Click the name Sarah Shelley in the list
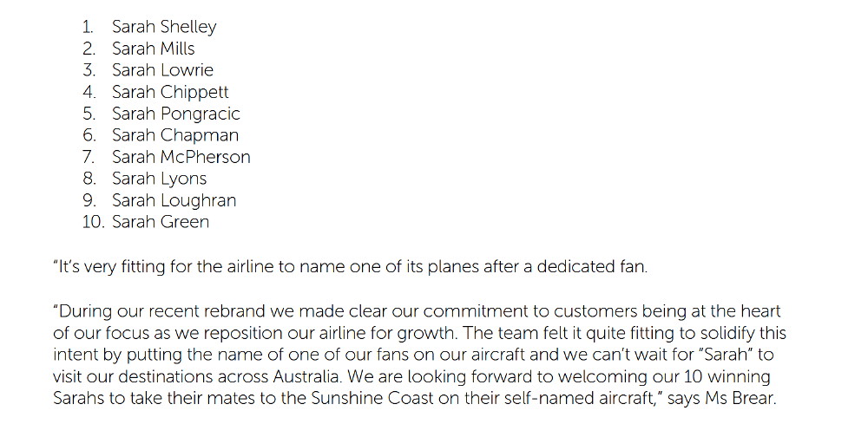The width and height of the screenshot is (868, 424). point(163,27)
